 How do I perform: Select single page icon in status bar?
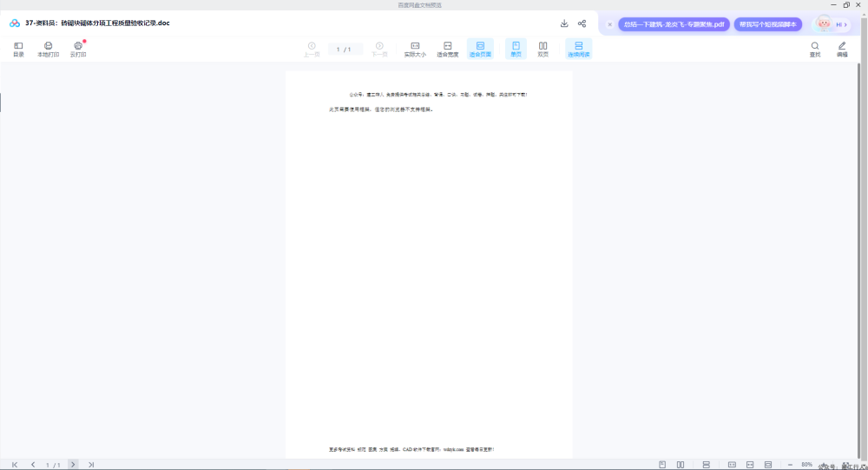click(662, 465)
